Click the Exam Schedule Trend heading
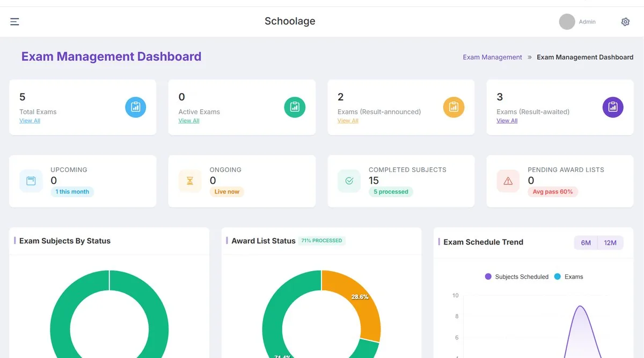Image resolution: width=644 pixels, height=358 pixels. (483, 242)
